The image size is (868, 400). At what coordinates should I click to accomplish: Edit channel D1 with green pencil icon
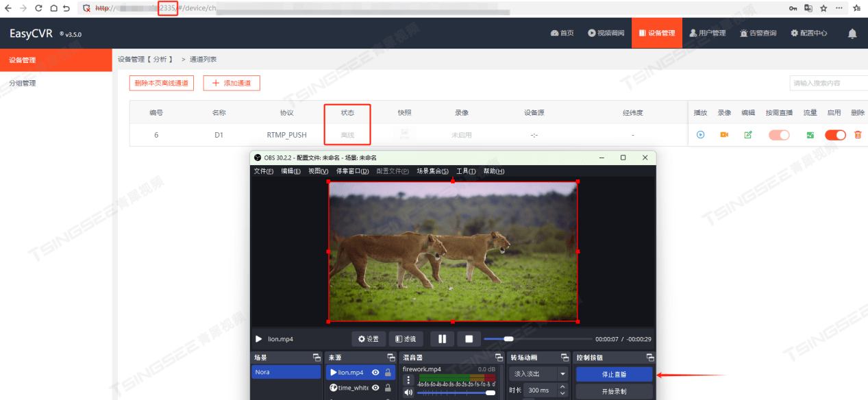tap(748, 135)
